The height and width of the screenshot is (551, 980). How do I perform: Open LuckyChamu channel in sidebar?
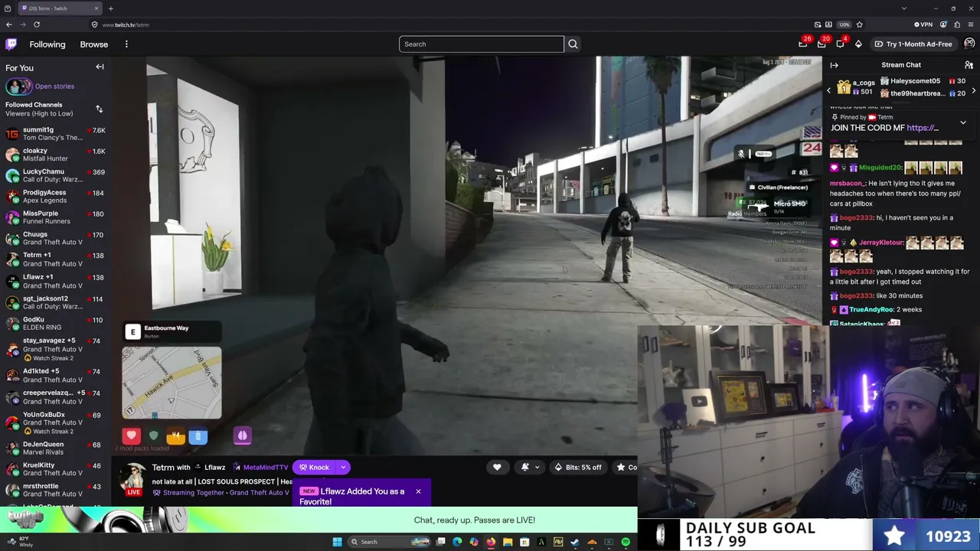tap(55, 175)
